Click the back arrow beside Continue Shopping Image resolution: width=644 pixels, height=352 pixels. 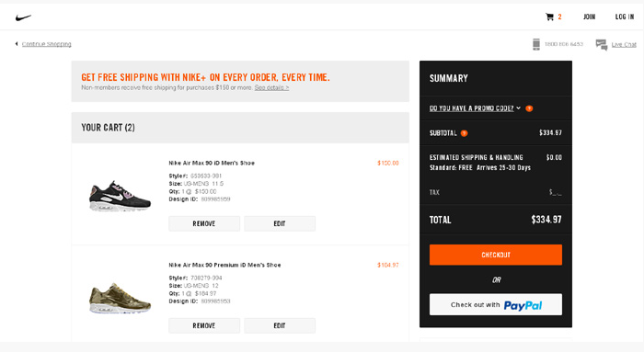tap(17, 44)
